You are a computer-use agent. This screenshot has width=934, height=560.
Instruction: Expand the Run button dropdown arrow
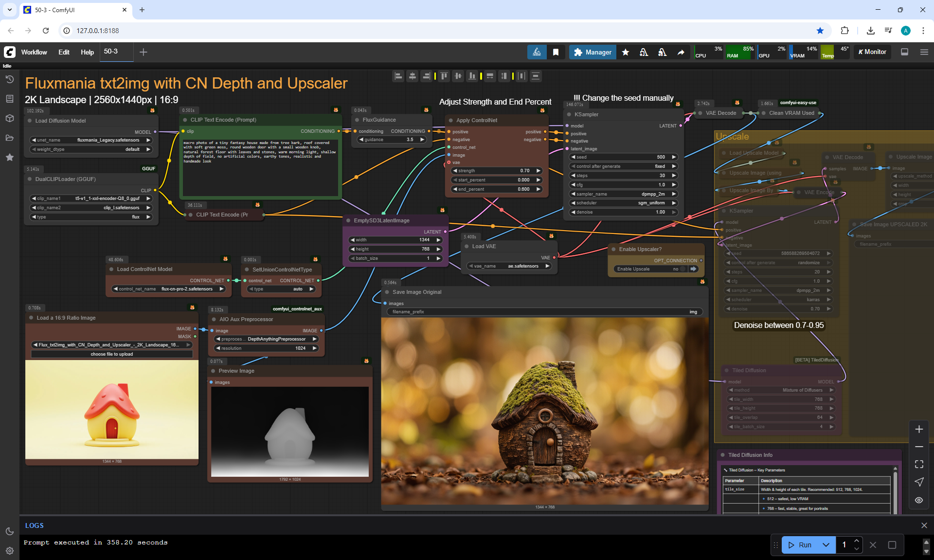(826, 545)
